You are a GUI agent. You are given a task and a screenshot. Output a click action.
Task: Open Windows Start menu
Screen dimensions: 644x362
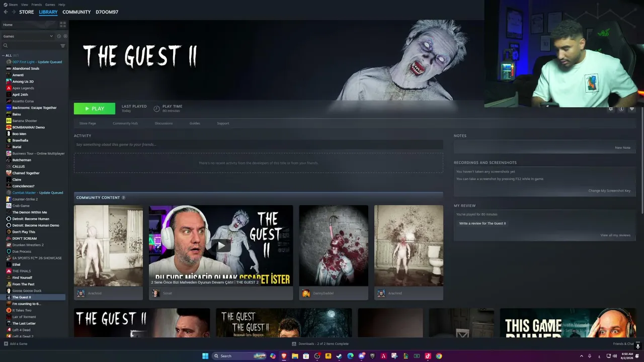point(205,356)
